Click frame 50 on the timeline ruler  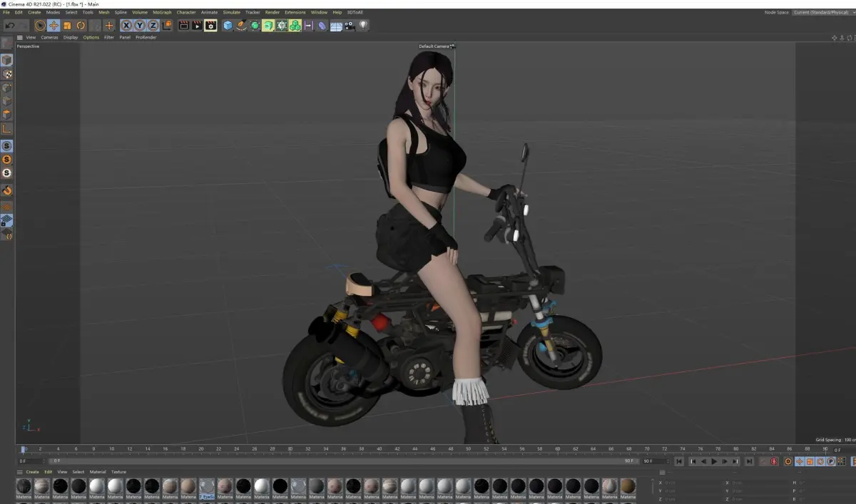click(468, 450)
